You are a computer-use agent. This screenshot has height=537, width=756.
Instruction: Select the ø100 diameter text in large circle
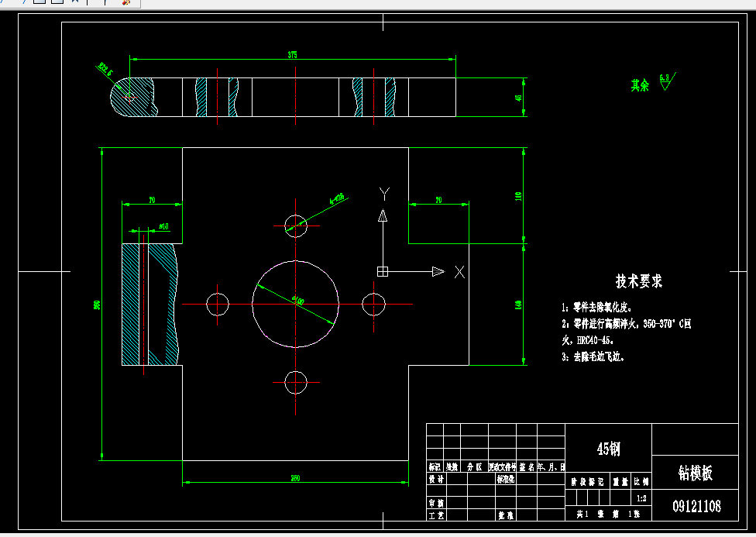coord(298,301)
